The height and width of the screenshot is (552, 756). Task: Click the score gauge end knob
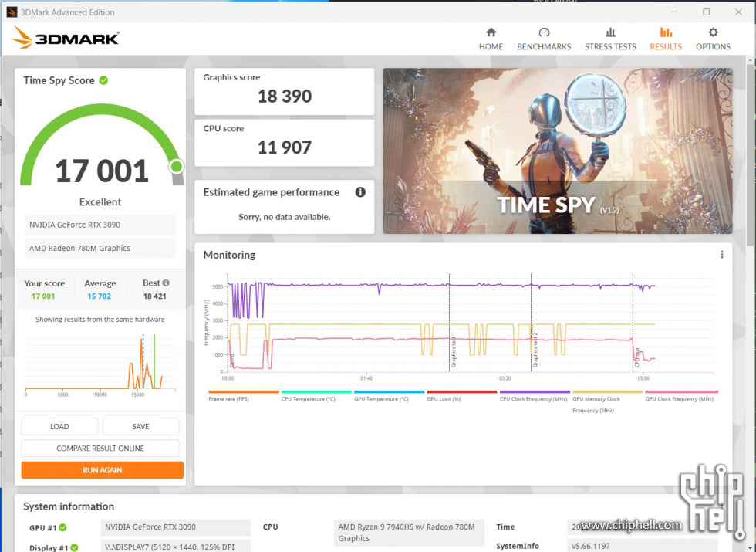(177, 167)
